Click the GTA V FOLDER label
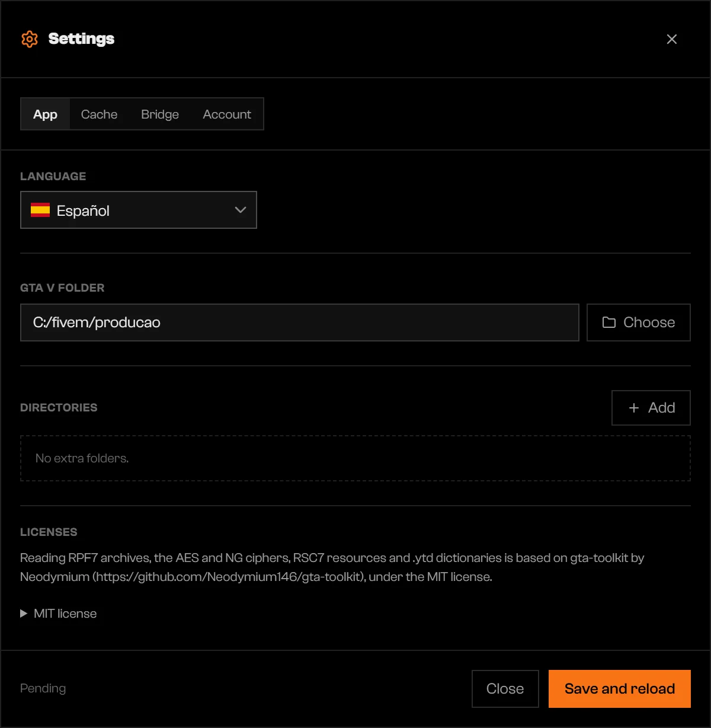711x728 pixels. coord(62,288)
